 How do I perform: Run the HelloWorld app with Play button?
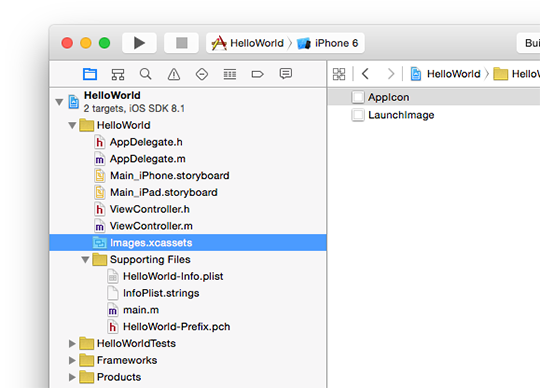point(139,43)
